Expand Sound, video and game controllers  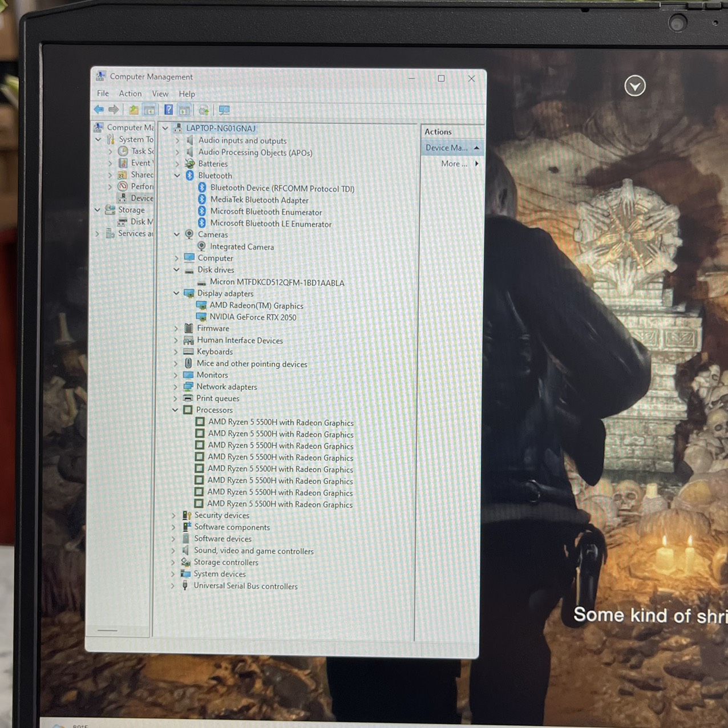pos(173,551)
